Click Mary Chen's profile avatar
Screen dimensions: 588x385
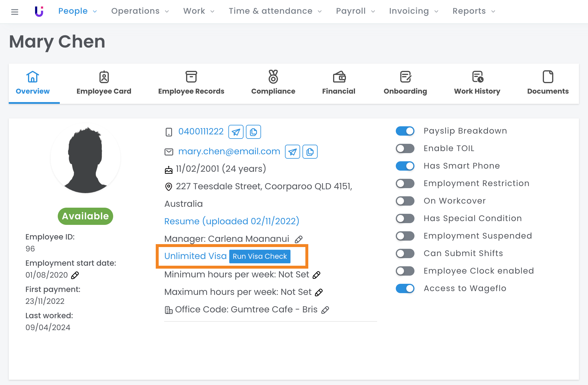(85, 158)
